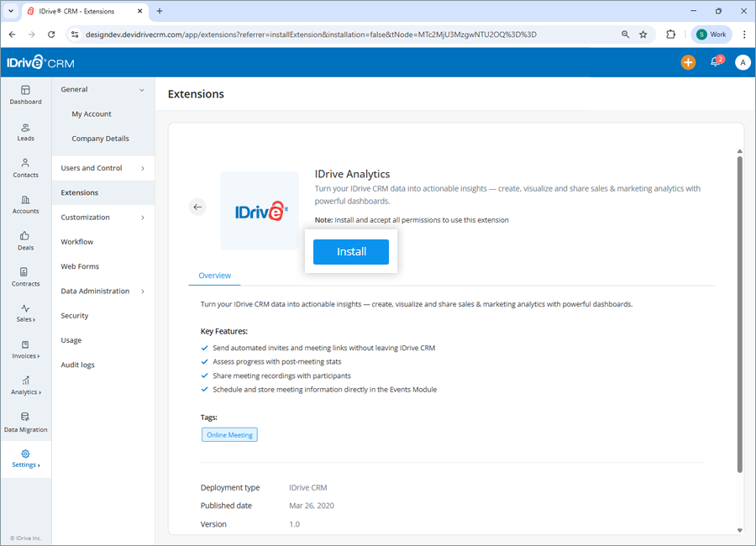Open the account avatar menu
The width and height of the screenshot is (756, 546).
[x=743, y=62]
